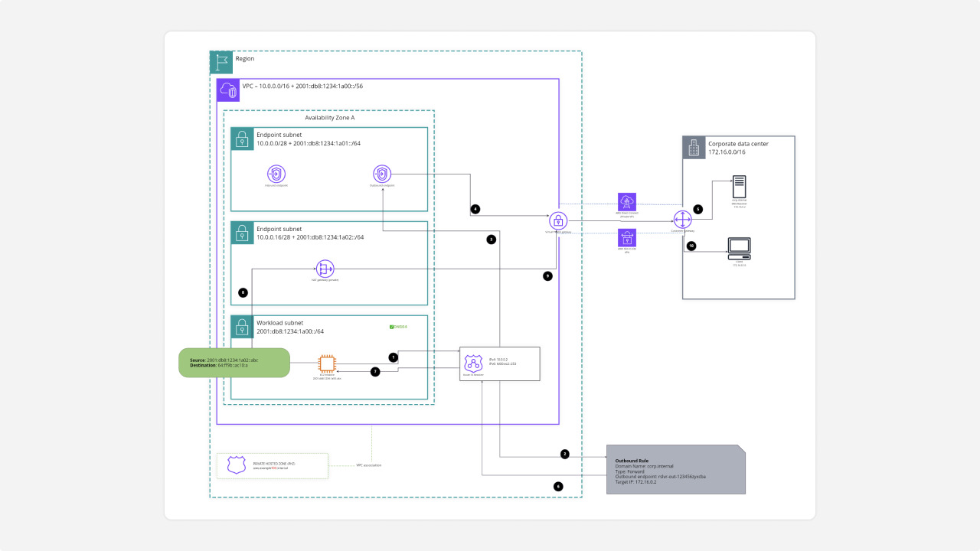The width and height of the screenshot is (980, 551).
Task: Click the Region flag icon
Action: [221, 62]
